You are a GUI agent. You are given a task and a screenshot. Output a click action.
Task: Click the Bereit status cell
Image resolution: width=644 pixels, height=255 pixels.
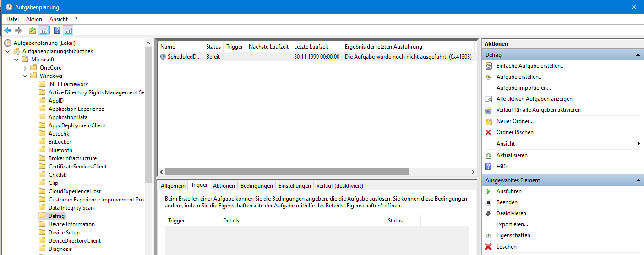(x=213, y=57)
